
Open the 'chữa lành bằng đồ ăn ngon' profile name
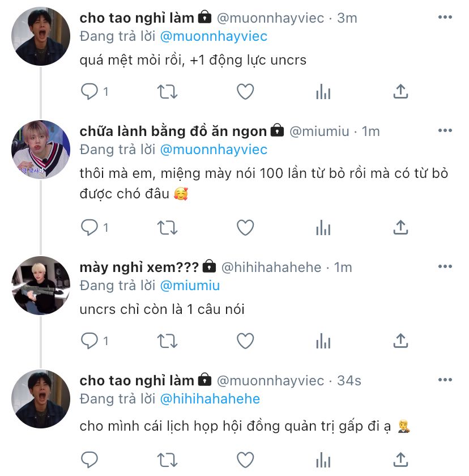point(173,131)
